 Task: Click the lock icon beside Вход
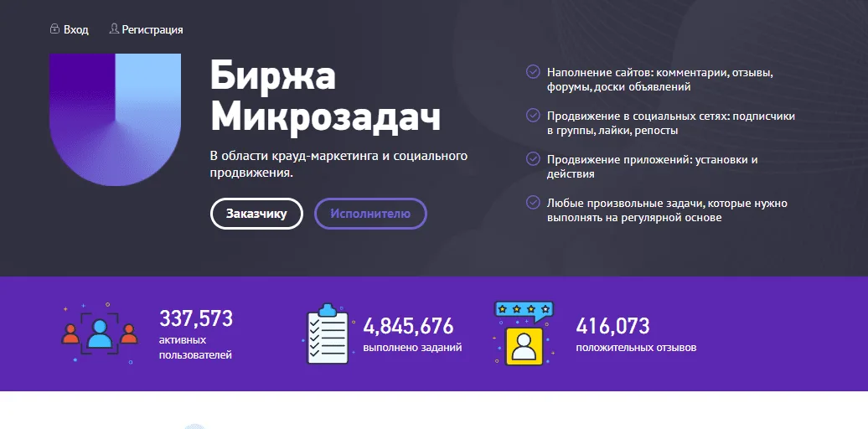[54, 29]
